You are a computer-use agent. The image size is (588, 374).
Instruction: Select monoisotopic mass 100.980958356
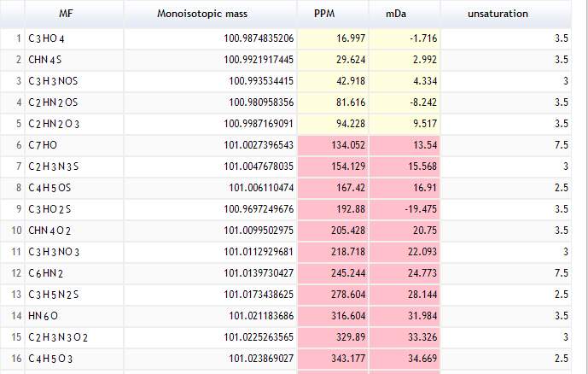click(259, 102)
